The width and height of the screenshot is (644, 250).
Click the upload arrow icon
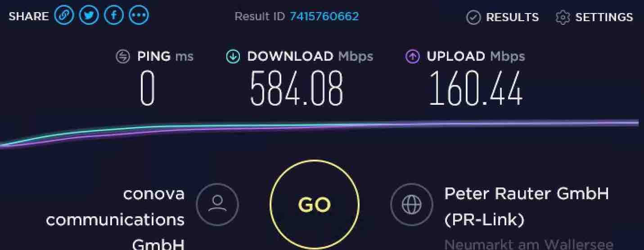click(x=412, y=57)
